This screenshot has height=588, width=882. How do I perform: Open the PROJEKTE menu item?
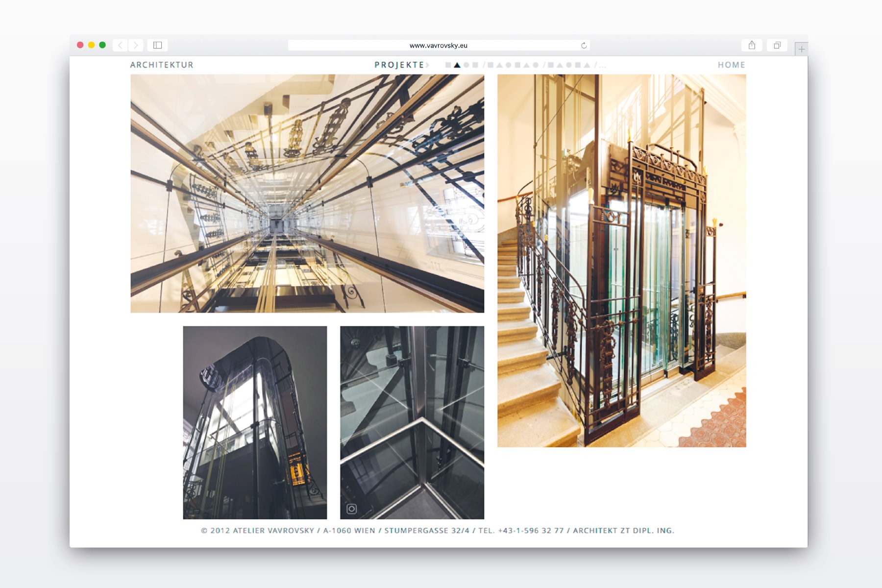[399, 65]
